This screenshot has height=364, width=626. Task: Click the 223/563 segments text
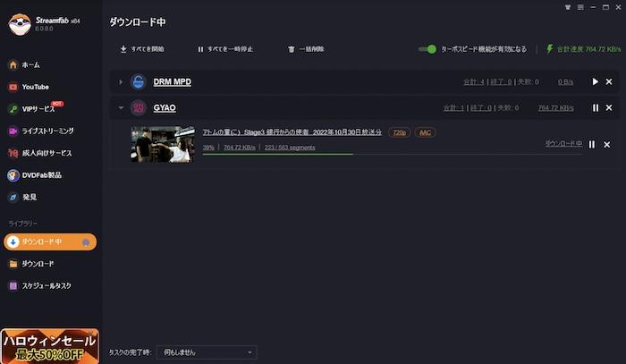[290, 148]
